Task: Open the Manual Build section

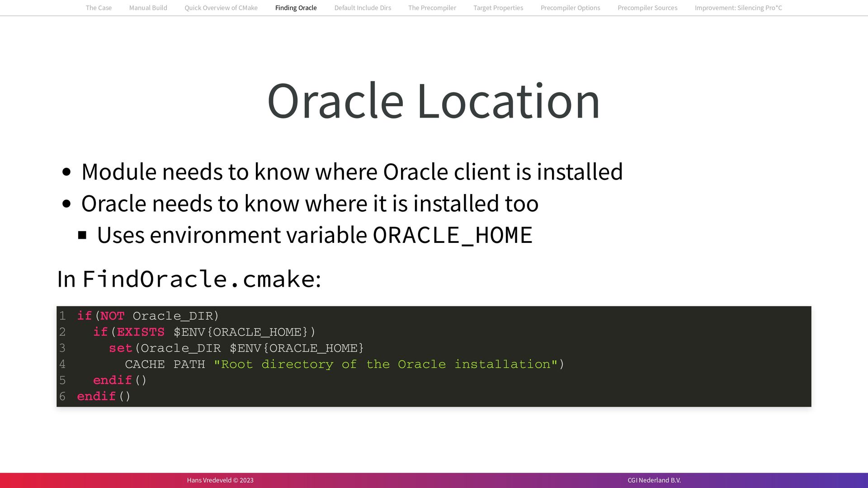Action: (x=148, y=8)
